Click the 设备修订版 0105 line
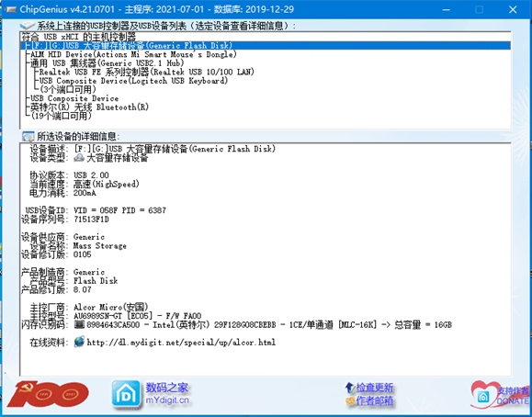The height and width of the screenshot is (417, 532). tap(56, 254)
